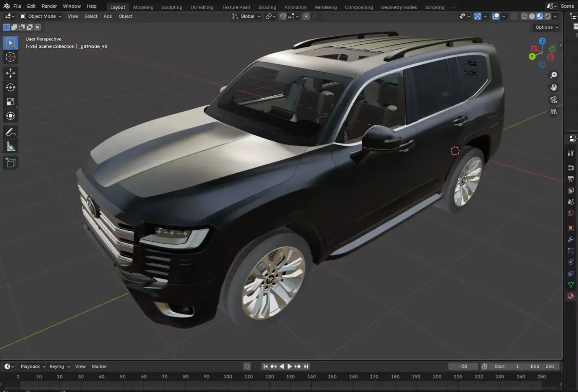Open the Edit menu
Viewport: 578px width, 392px height.
point(31,6)
